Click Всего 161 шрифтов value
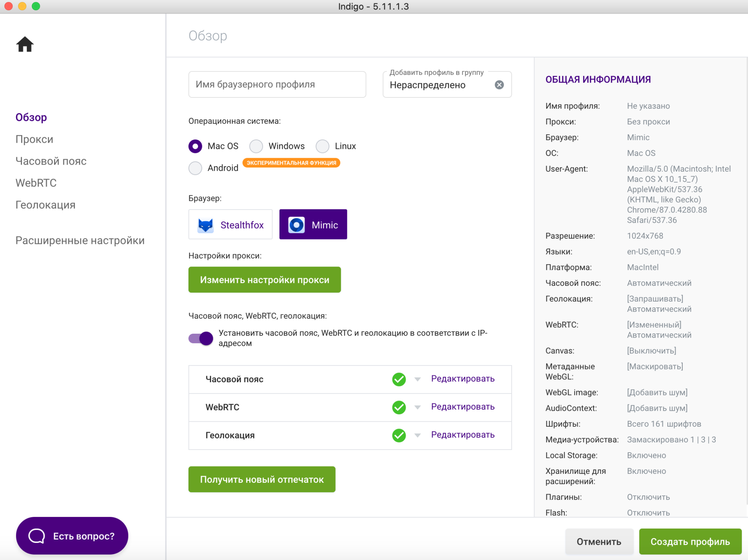 664,424
